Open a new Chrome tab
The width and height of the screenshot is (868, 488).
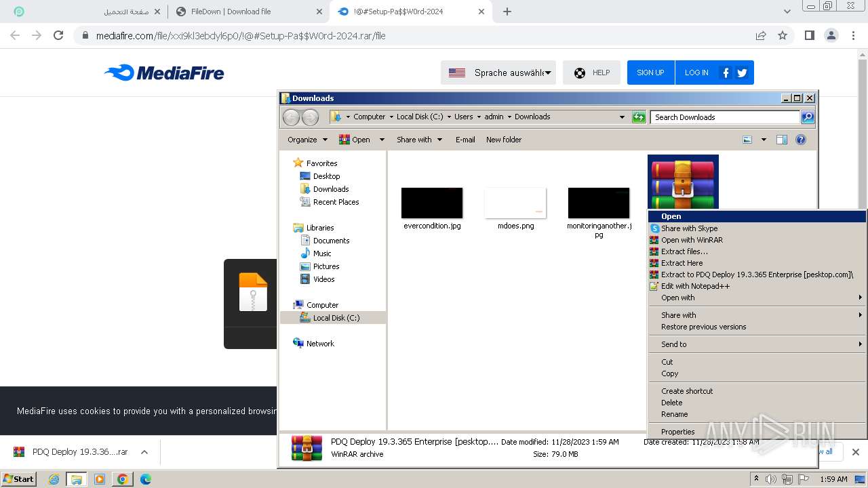tap(507, 12)
